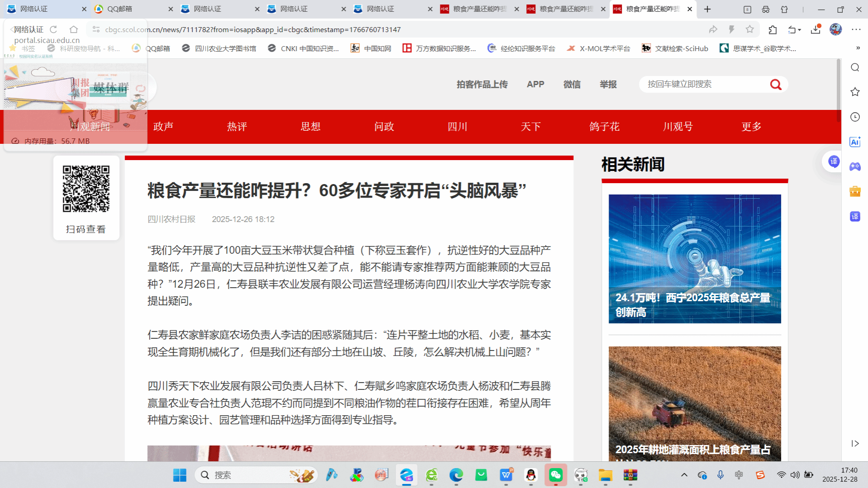
Task: Toggle bookmark star in the address bar
Action: (750, 30)
